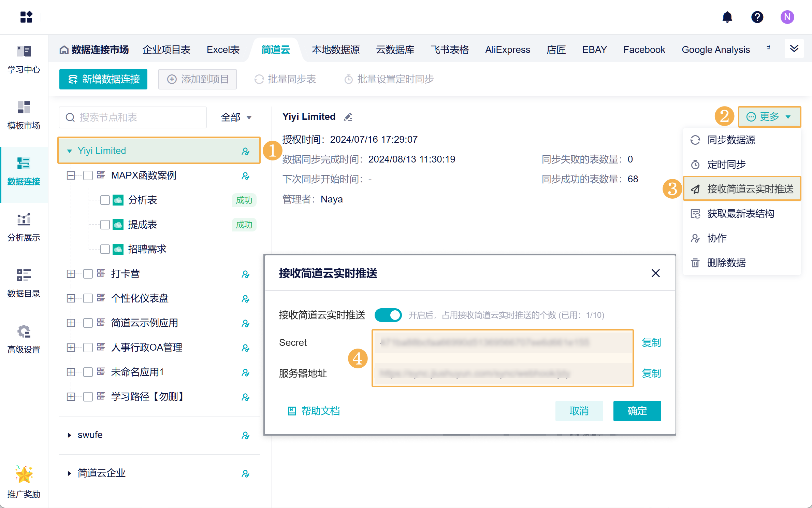This screenshot has width=812, height=508.
Task: Click 复制 next to the Secret field
Action: tap(651, 342)
